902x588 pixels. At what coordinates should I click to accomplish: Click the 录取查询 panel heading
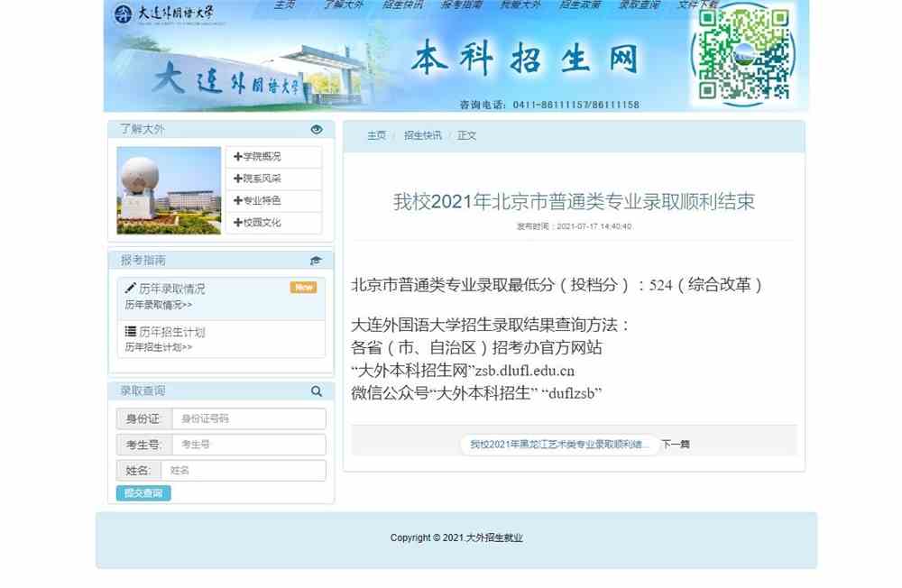tap(143, 390)
